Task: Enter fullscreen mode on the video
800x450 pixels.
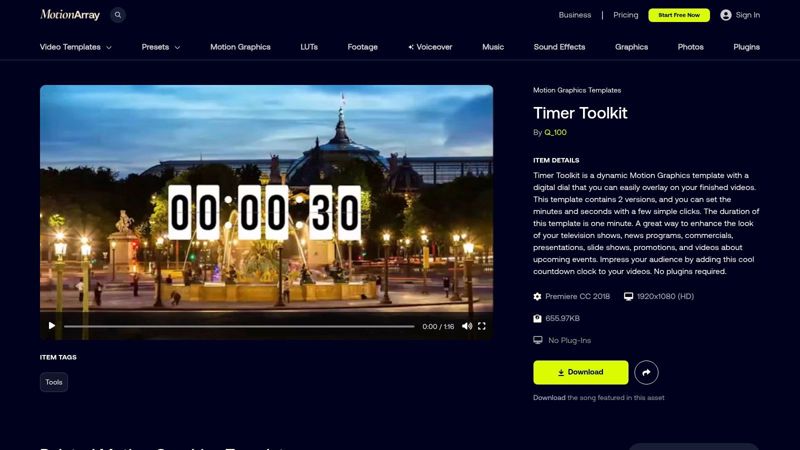Action: coord(482,326)
